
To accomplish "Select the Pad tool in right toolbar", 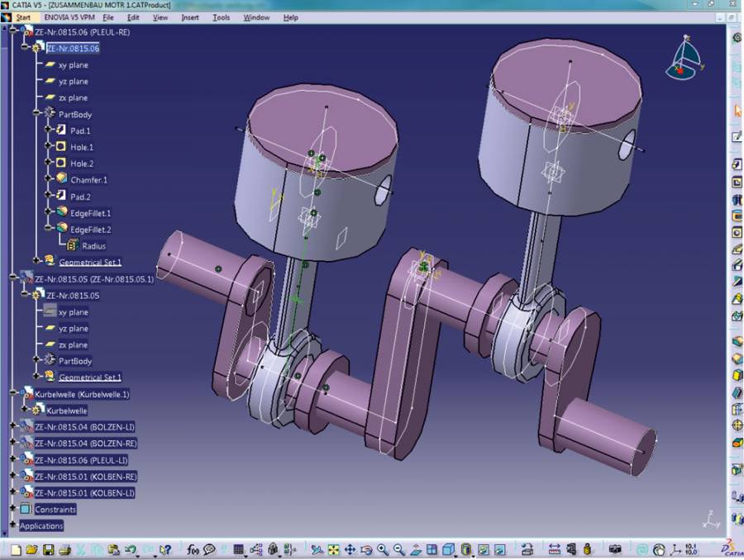I will tap(737, 164).
